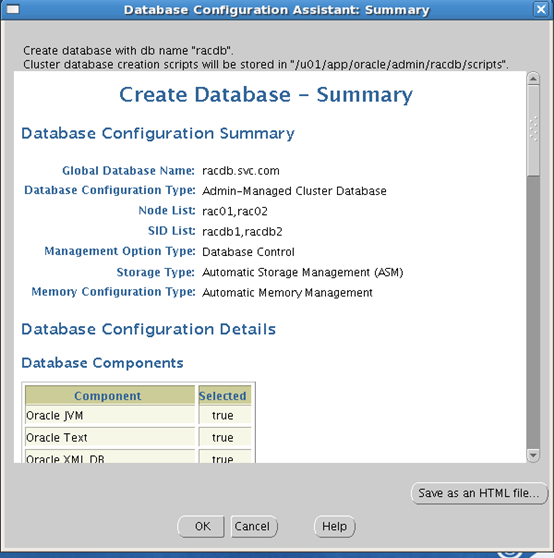554x558 pixels.
Task: Click 'Memory Configuration Type:' label
Action: point(114,292)
